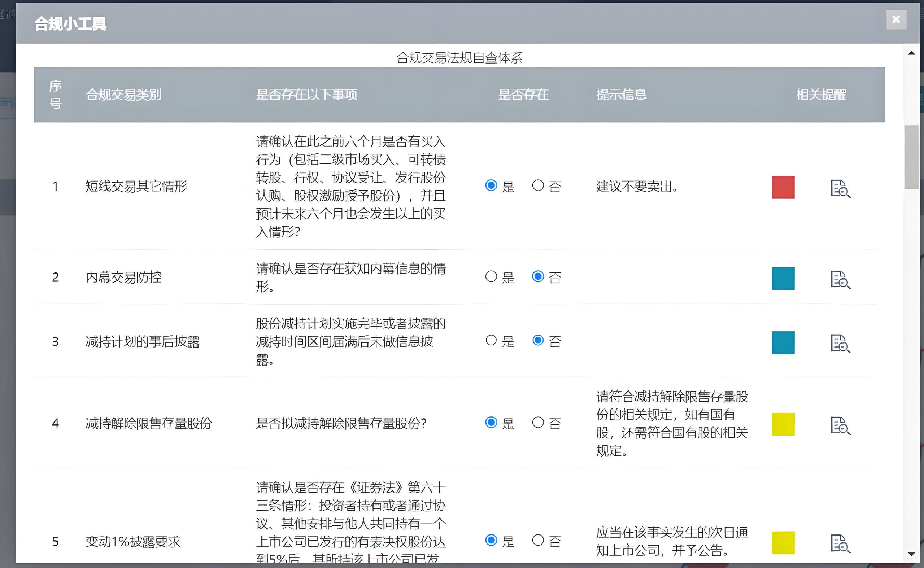This screenshot has width=924, height=568.
Task: Select 否 for 内幕交易防控
Action: click(538, 276)
